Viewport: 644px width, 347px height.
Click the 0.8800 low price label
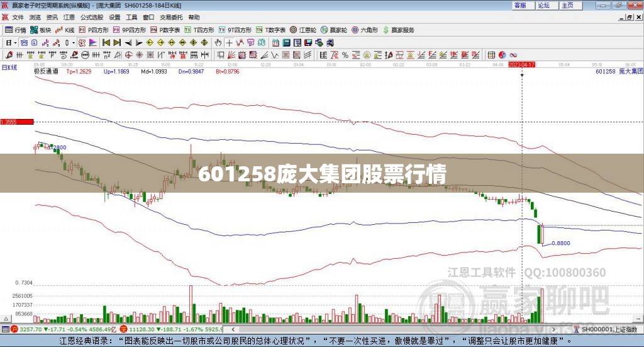[x=560, y=243]
